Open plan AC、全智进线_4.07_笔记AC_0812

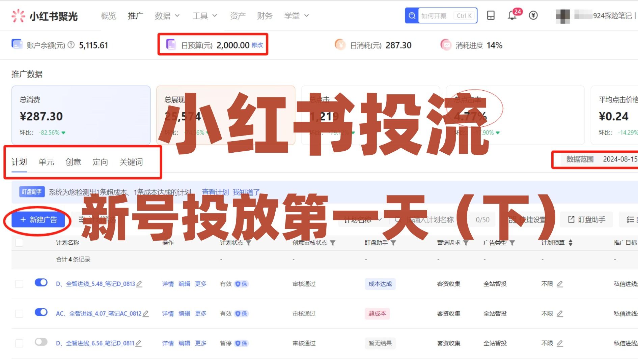(x=99, y=313)
